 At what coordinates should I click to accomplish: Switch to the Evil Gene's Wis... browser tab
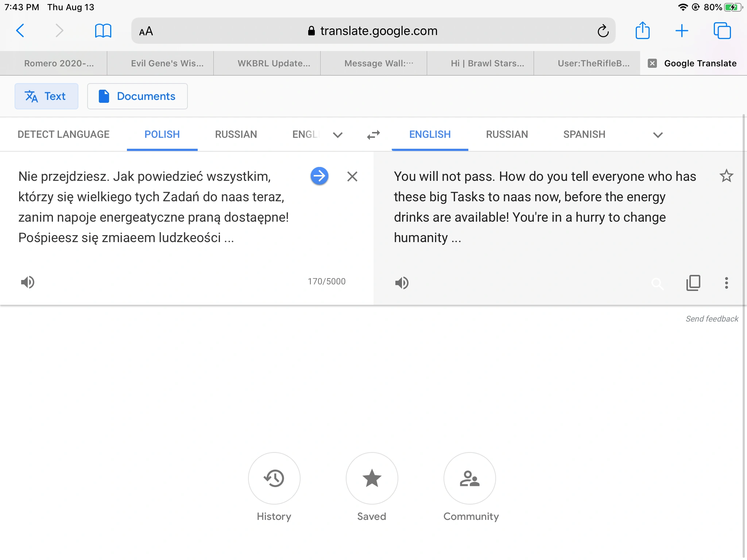167,63
